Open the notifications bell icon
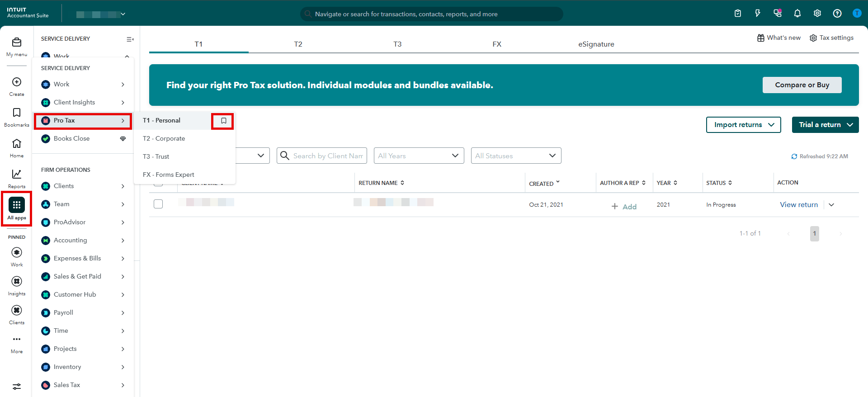Image resolution: width=868 pixels, height=397 pixels. pos(797,14)
